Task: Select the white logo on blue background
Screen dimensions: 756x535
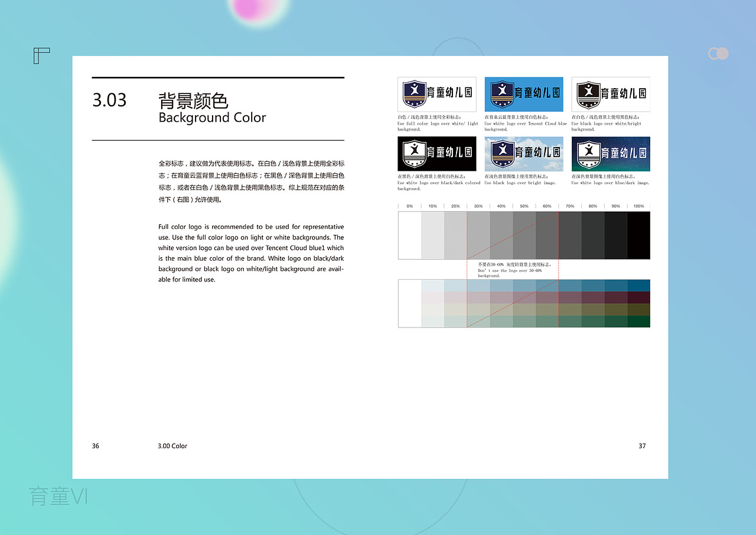Action: click(524, 94)
